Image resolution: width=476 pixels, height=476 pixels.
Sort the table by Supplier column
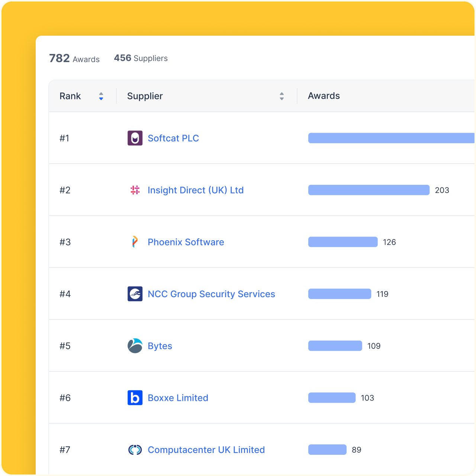pos(282,96)
